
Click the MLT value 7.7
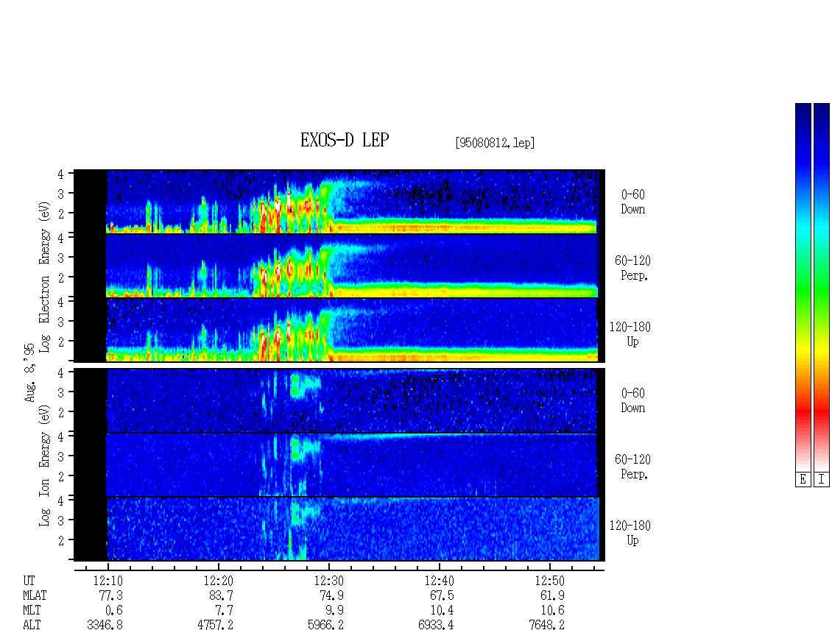(224, 610)
